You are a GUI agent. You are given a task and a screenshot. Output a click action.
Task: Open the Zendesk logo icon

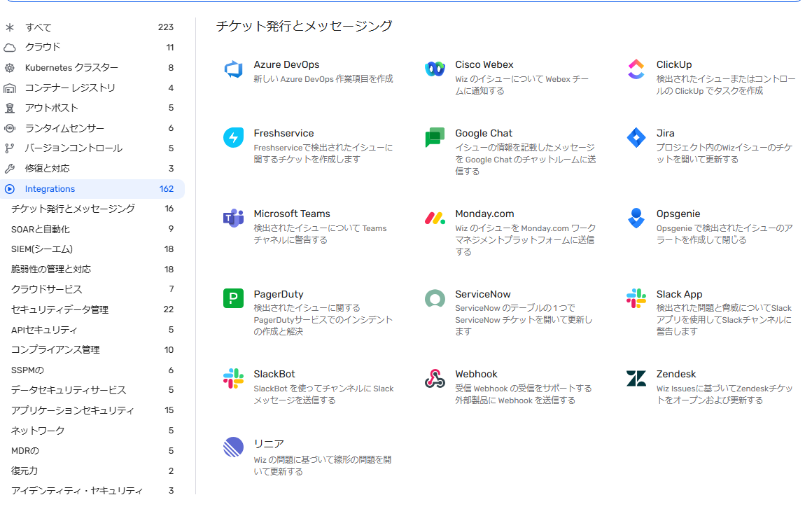click(636, 379)
